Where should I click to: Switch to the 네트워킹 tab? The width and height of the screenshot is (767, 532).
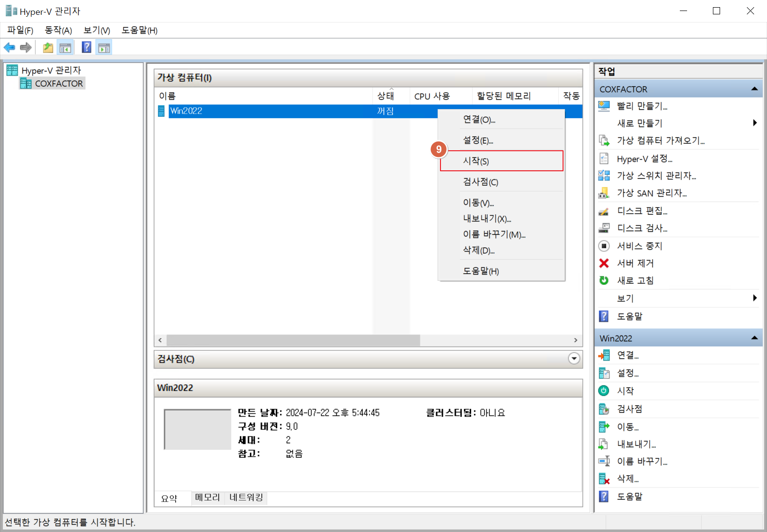click(x=246, y=498)
